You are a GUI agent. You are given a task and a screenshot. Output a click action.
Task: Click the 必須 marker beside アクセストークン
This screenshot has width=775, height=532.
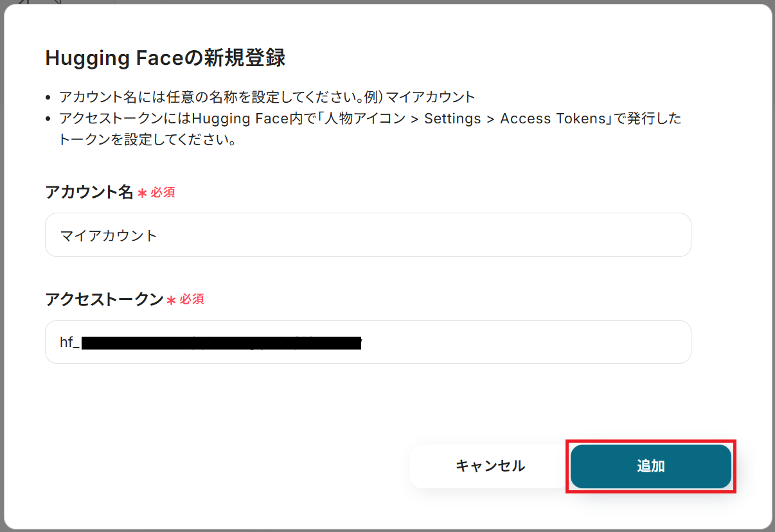pyautogui.click(x=192, y=300)
